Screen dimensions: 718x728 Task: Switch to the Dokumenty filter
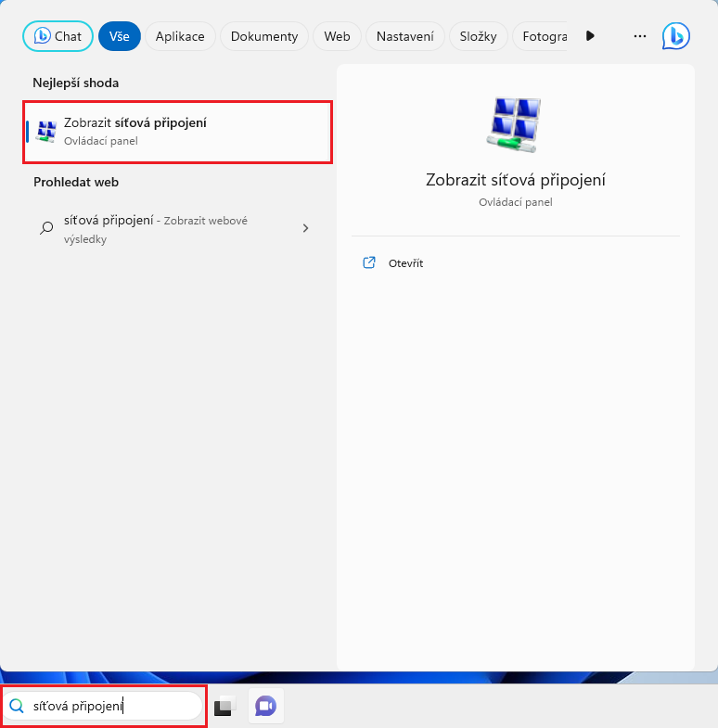tap(264, 36)
